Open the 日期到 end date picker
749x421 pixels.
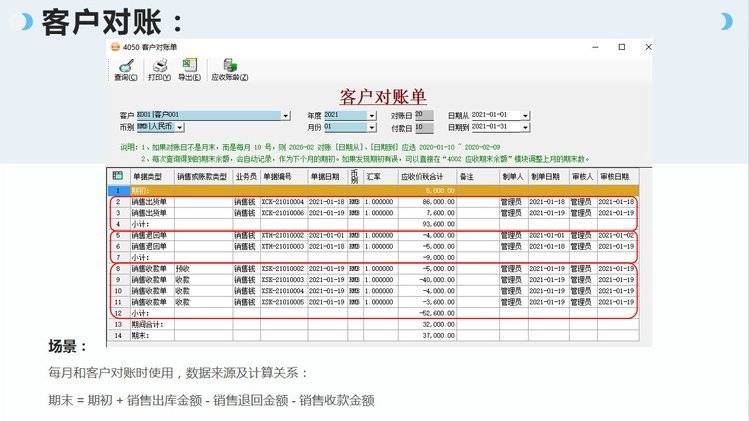point(526,128)
